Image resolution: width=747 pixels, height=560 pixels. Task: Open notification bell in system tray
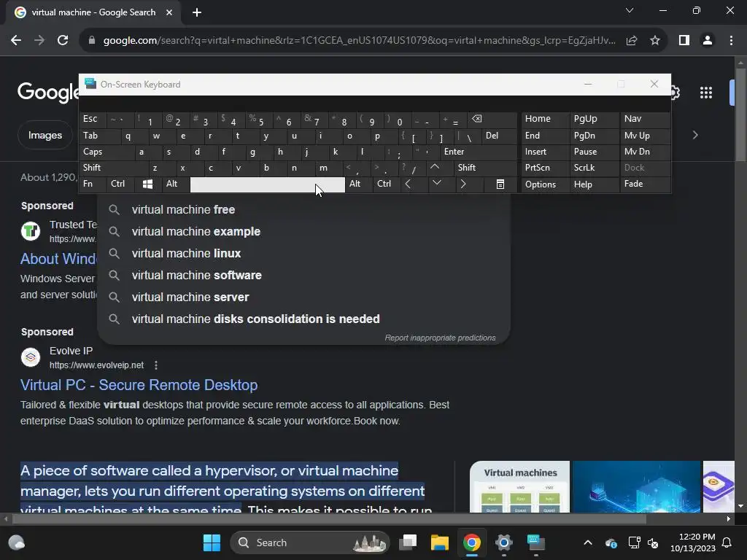click(x=727, y=542)
